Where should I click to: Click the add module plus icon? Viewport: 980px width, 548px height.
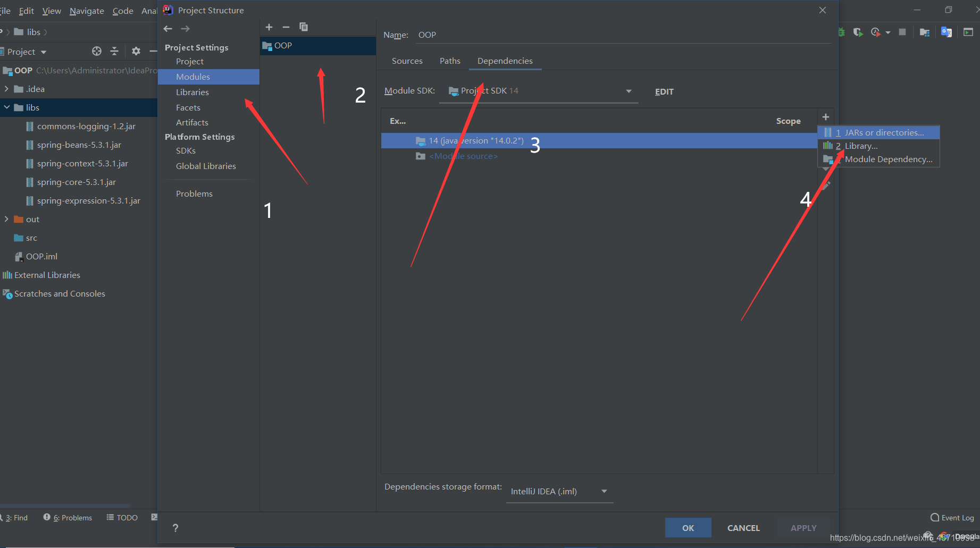click(269, 27)
